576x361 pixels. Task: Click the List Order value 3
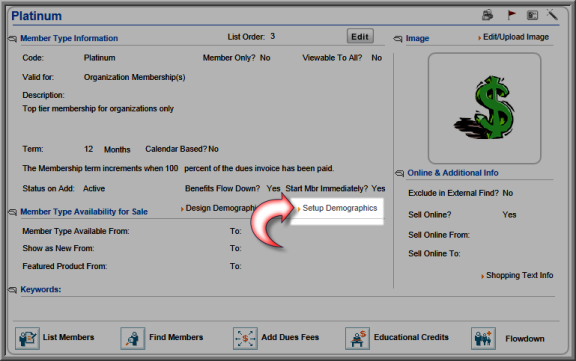(x=273, y=36)
